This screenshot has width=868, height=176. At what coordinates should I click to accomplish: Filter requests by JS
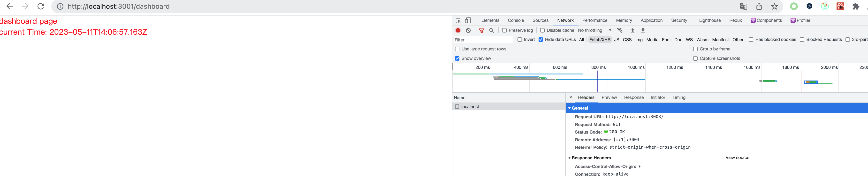coord(617,40)
